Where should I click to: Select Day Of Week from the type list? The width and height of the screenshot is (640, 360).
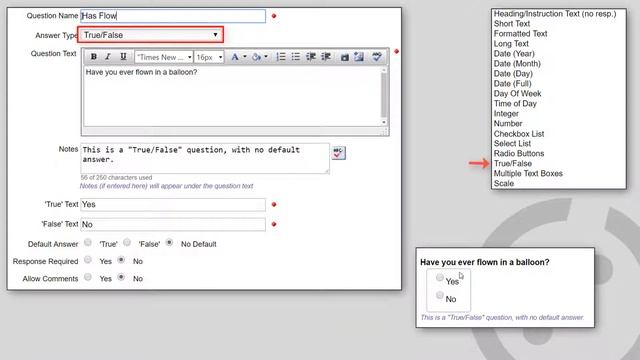(x=518, y=93)
